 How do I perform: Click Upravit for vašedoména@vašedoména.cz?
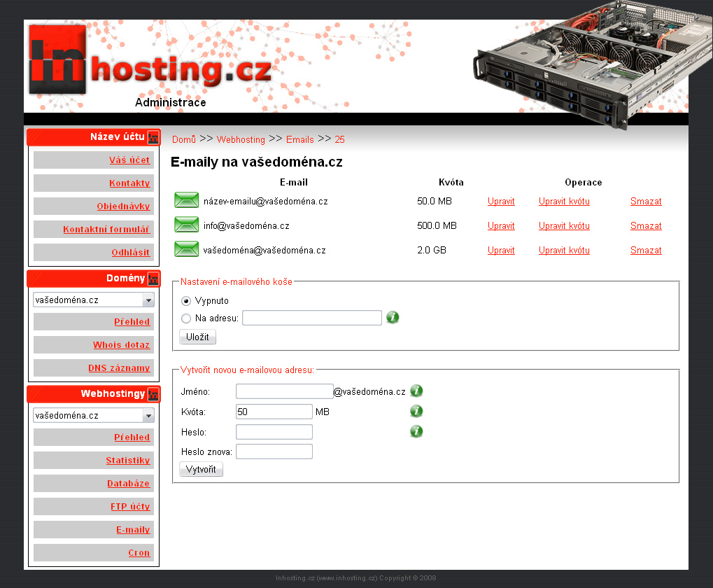pos(501,250)
